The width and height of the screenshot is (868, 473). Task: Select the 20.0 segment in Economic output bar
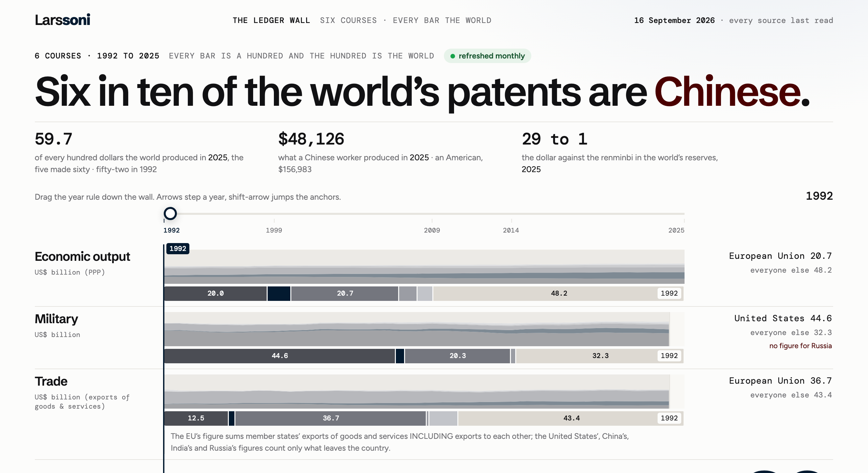215,293
